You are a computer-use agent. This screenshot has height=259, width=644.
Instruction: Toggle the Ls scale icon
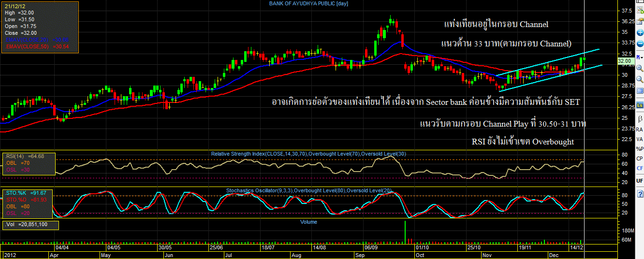click(x=640, y=105)
